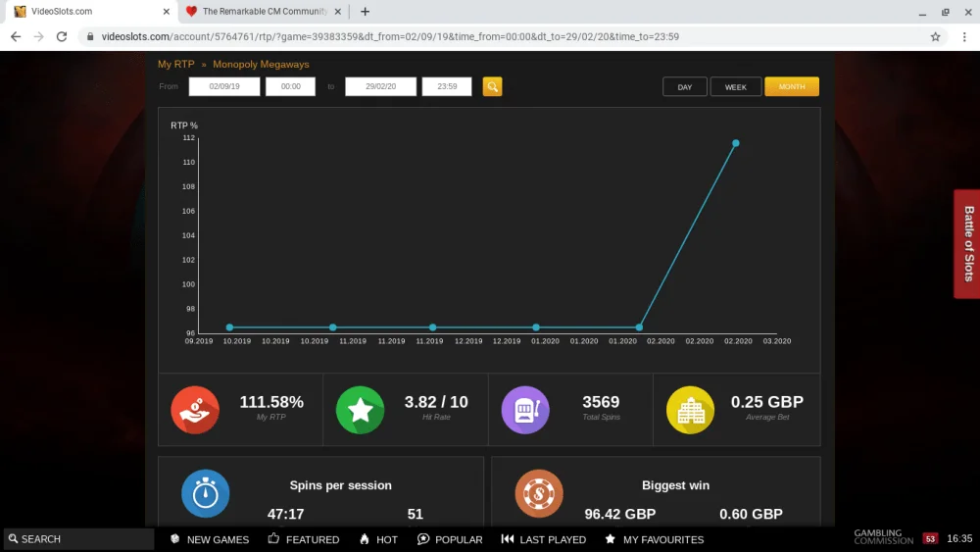This screenshot has height=552, width=980.
Task: Open a new browser tab
Action: [365, 11]
